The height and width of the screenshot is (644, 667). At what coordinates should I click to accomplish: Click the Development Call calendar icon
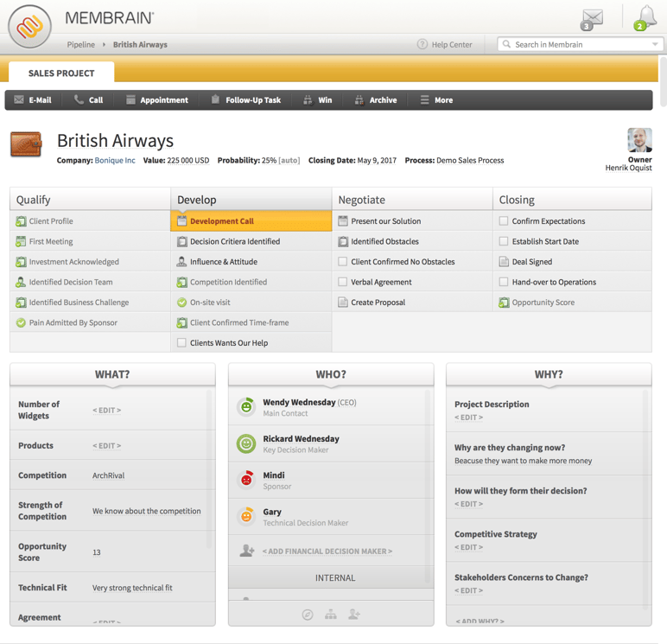click(181, 221)
